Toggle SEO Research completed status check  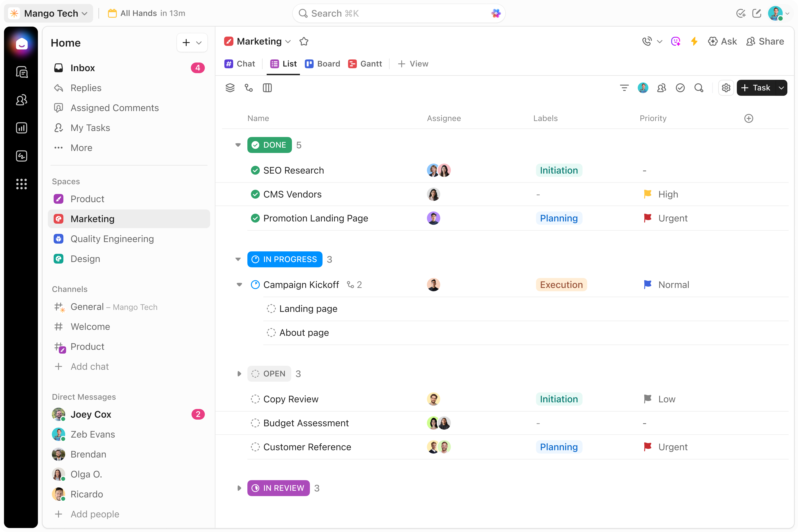pyautogui.click(x=255, y=170)
